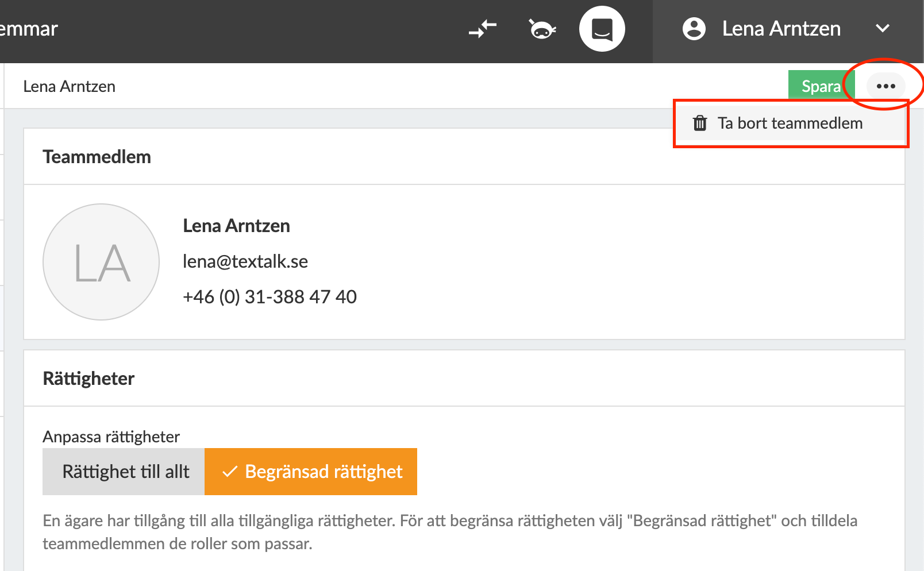The image size is (924, 571).
Task: Click the white circular chat icon
Action: pos(602,29)
